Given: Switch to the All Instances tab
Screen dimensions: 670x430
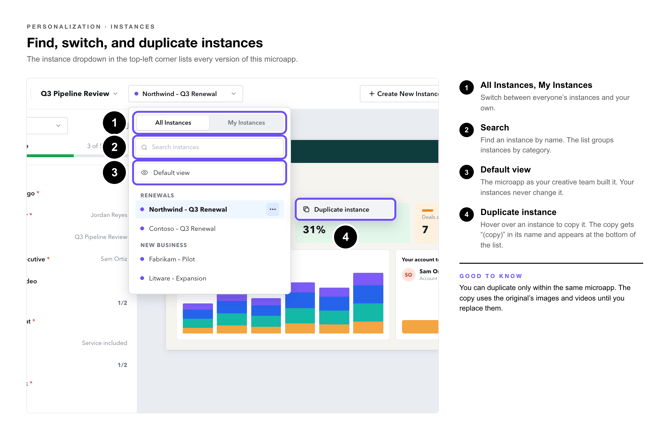Looking at the screenshot, I should (x=173, y=123).
